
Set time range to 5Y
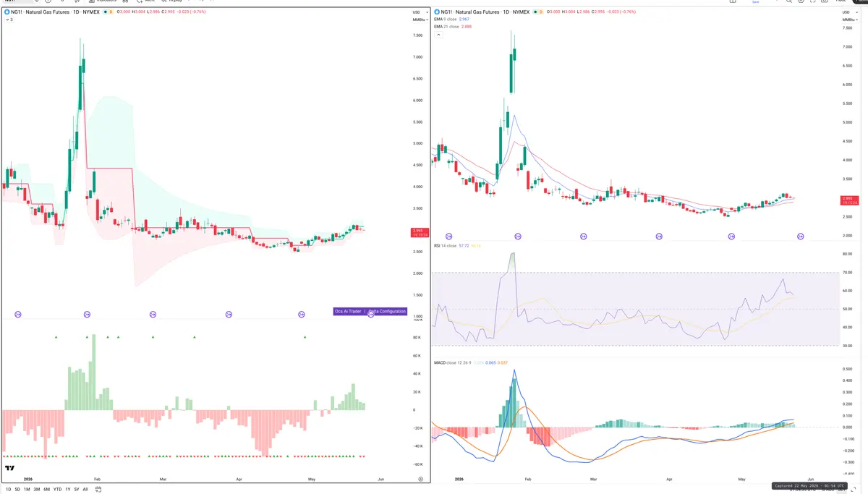click(x=77, y=490)
